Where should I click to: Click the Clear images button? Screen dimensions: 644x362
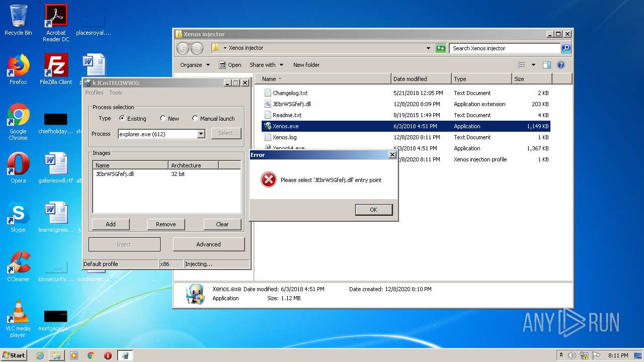(x=222, y=224)
